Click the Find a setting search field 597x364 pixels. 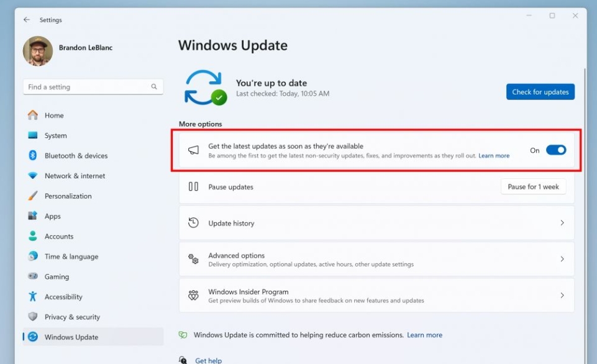coord(93,87)
